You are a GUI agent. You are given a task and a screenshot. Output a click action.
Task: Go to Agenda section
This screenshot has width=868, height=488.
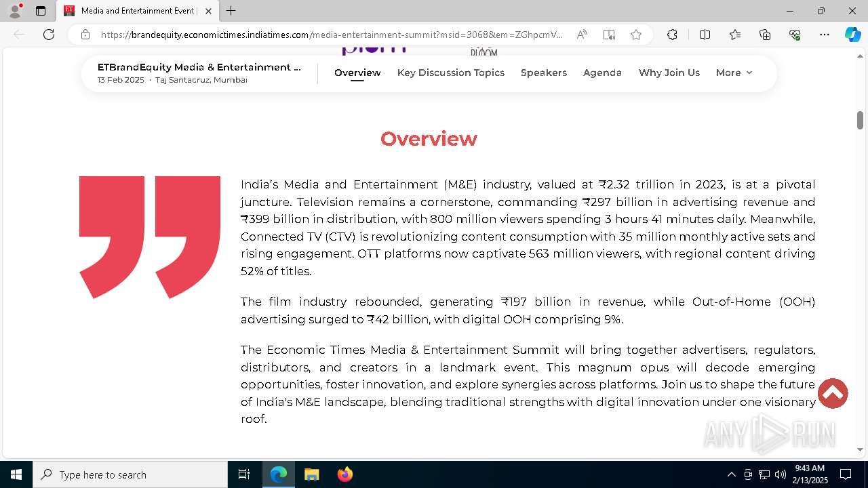pos(602,73)
